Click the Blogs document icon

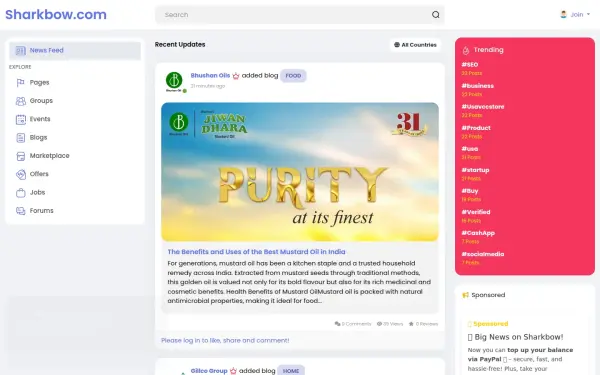point(20,138)
